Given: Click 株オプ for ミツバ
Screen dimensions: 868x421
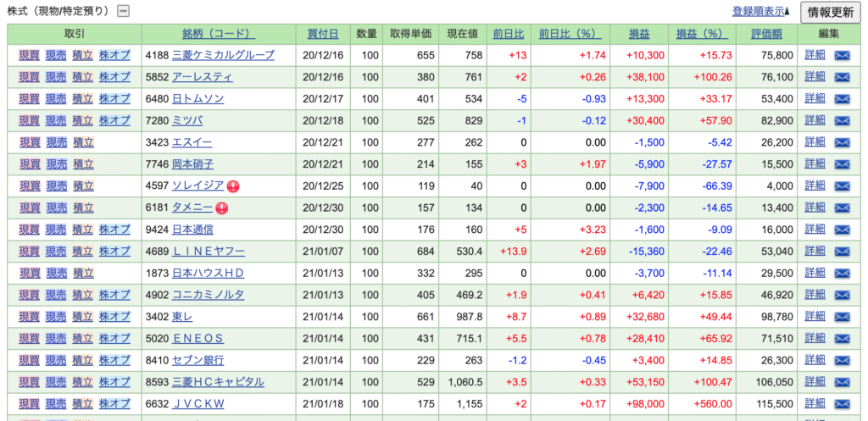Looking at the screenshot, I should pos(114,120).
